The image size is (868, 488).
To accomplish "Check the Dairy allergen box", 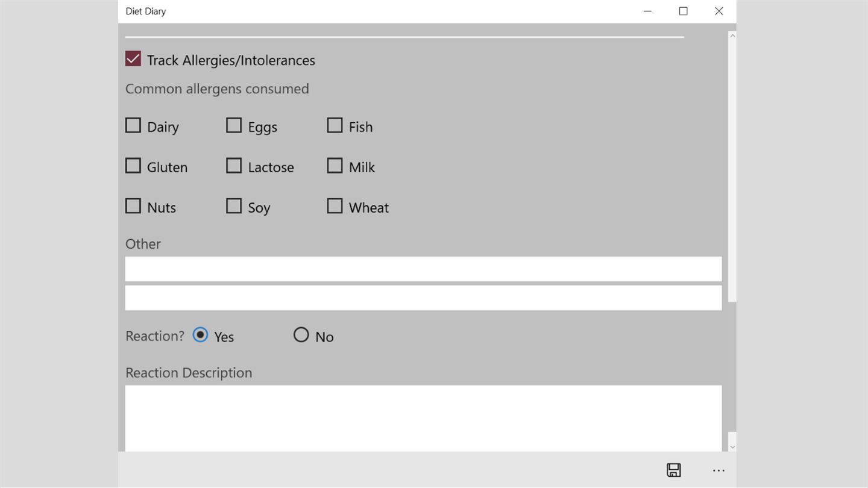I will tap(133, 125).
